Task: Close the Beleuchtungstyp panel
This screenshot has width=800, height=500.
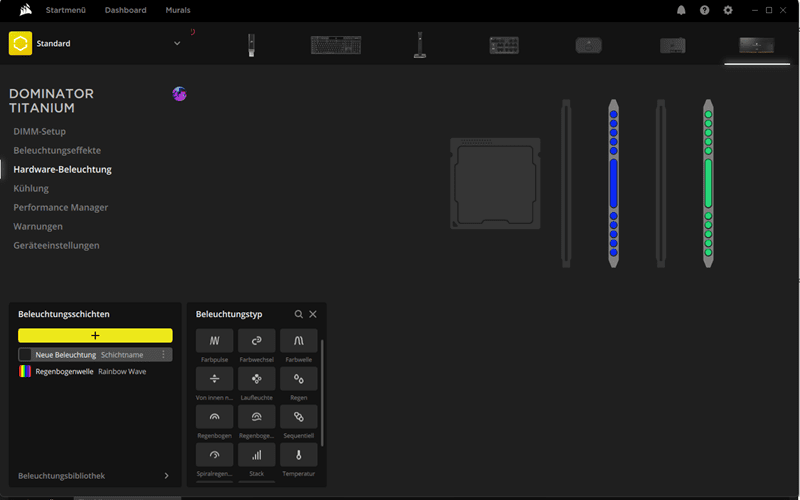Action: pos(313,314)
